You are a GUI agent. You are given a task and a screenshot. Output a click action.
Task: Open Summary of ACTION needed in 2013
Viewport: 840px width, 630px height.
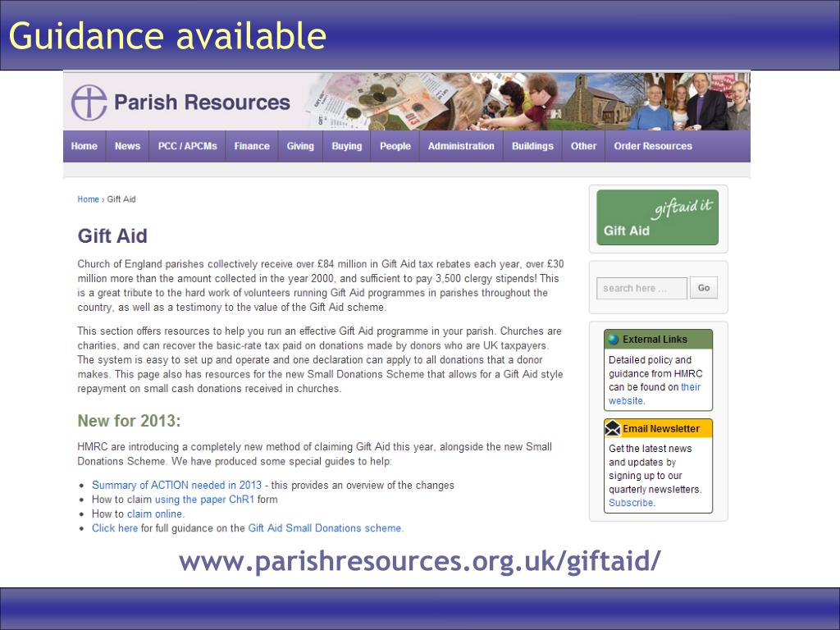point(177,485)
